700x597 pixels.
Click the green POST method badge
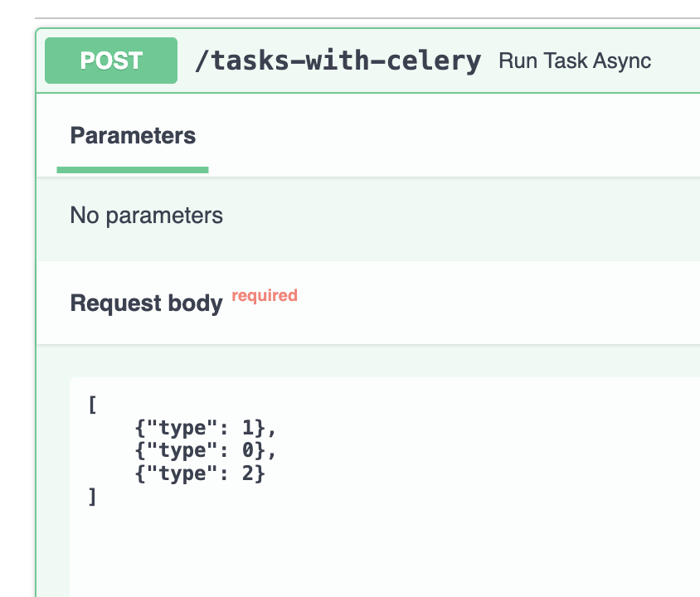pyautogui.click(x=111, y=61)
